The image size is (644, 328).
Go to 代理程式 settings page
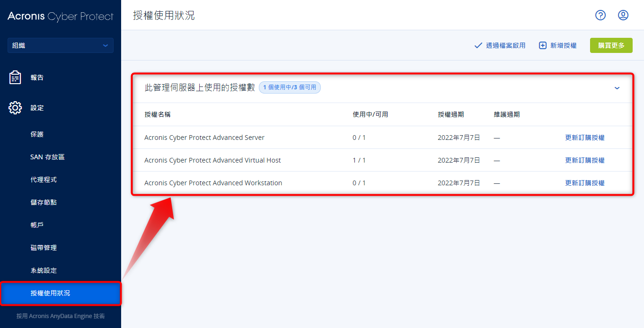point(44,180)
